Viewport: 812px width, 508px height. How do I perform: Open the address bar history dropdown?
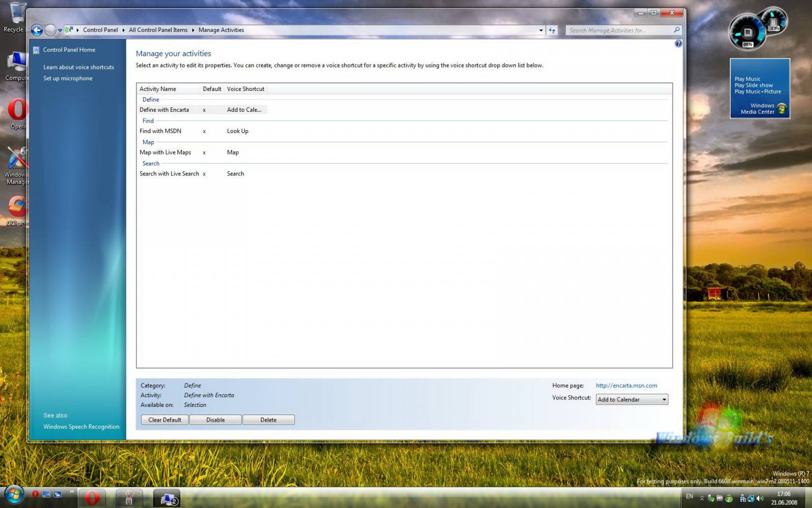540,30
